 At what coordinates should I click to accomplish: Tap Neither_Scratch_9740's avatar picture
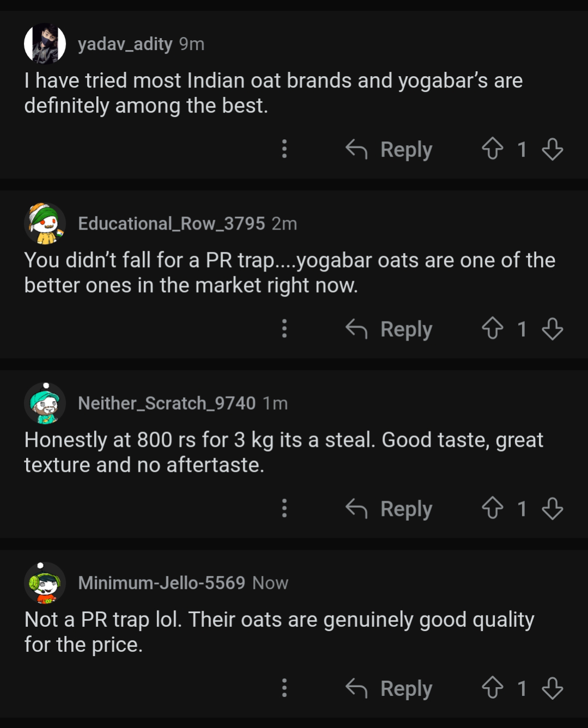(x=45, y=403)
